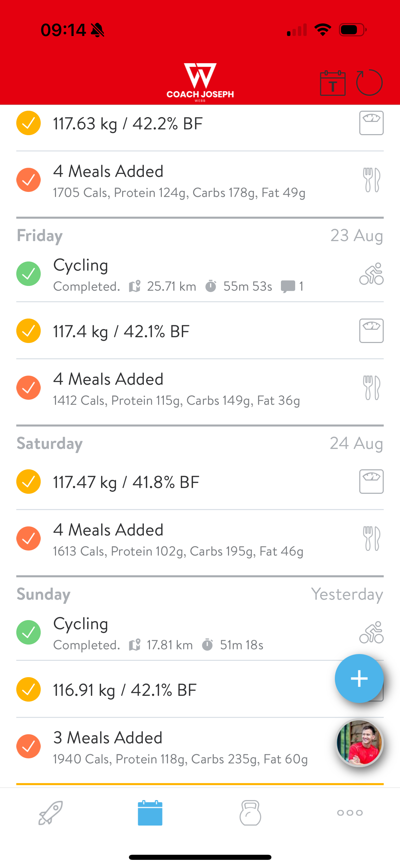Image resolution: width=400 pixels, height=868 pixels.
Task: Open the coach profile photo bubble
Action: coord(359,743)
